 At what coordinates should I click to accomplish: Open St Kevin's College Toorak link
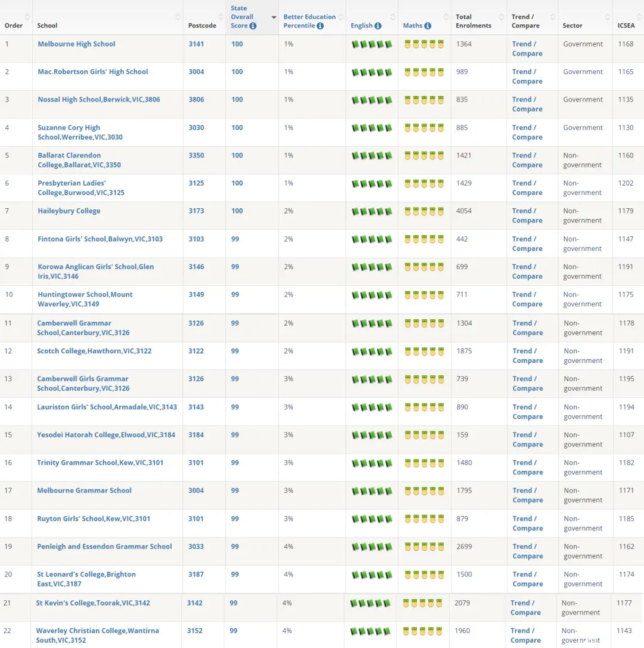(x=93, y=603)
